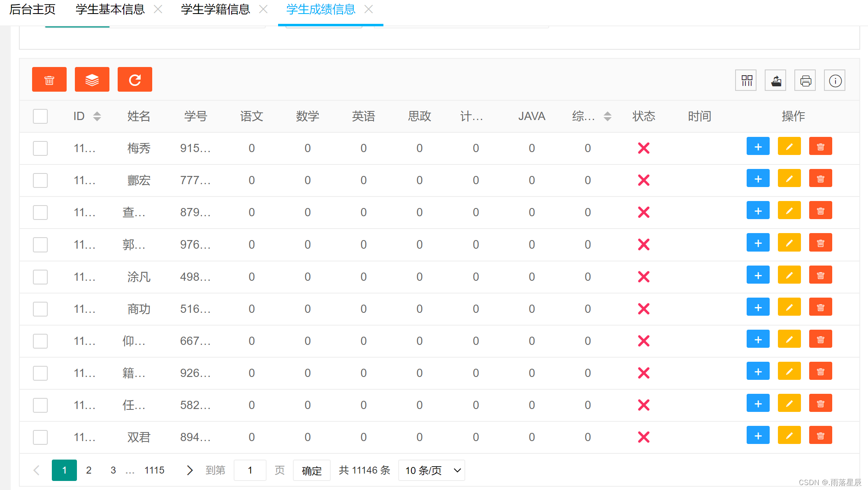This screenshot has width=868, height=490.
Task: Click the orange layers stack toolbar button
Action: 92,80
